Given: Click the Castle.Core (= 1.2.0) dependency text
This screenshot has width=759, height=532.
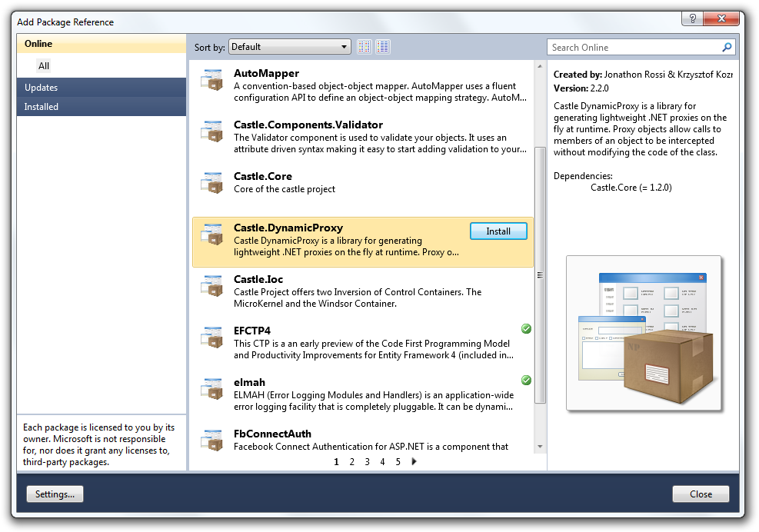Looking at the screenshot, I should pyautogui.click(x=631, y=188).
